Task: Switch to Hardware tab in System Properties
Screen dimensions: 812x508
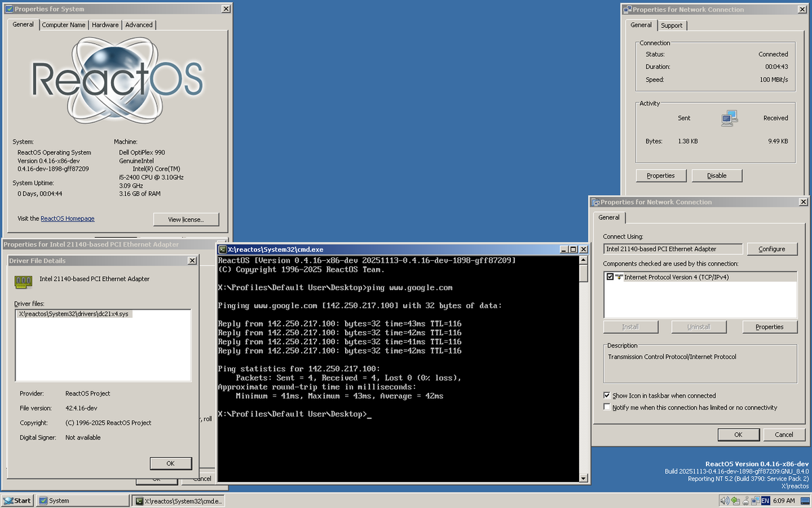Action: (x=105, y=25)
